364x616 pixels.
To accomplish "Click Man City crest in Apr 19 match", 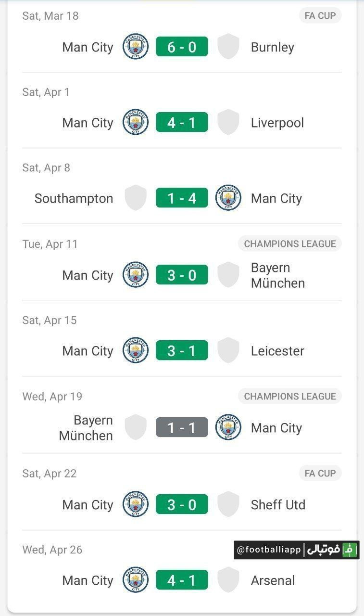I will (x=228, y=427).
